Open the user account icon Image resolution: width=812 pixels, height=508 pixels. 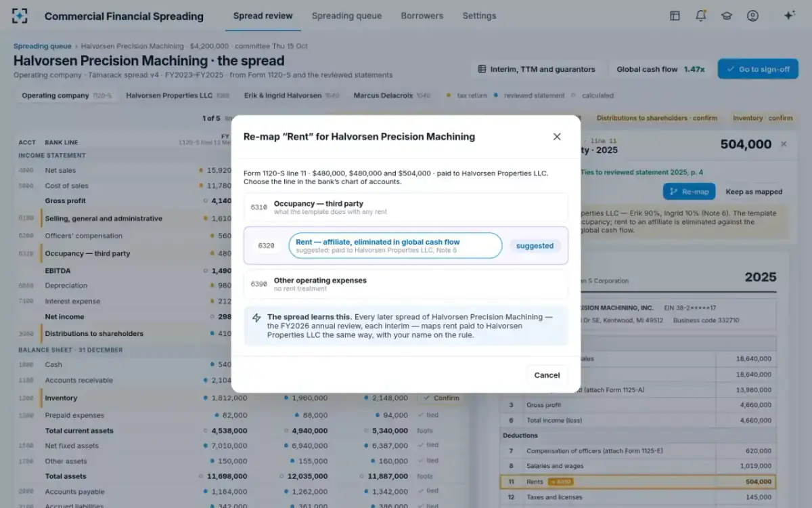(x=752, y=16)
